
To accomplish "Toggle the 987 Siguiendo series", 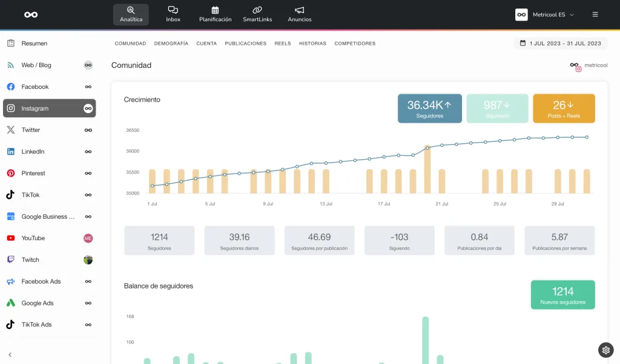I will coord(498,109).
